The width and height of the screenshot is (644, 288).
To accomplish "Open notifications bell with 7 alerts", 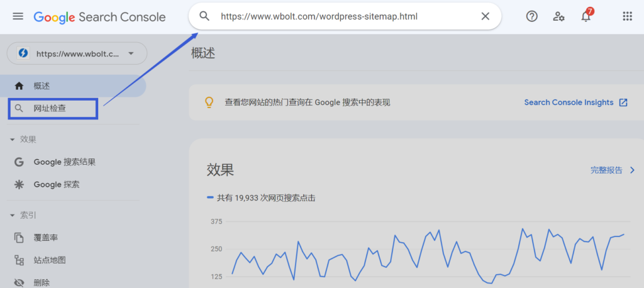I will [586, 16].
